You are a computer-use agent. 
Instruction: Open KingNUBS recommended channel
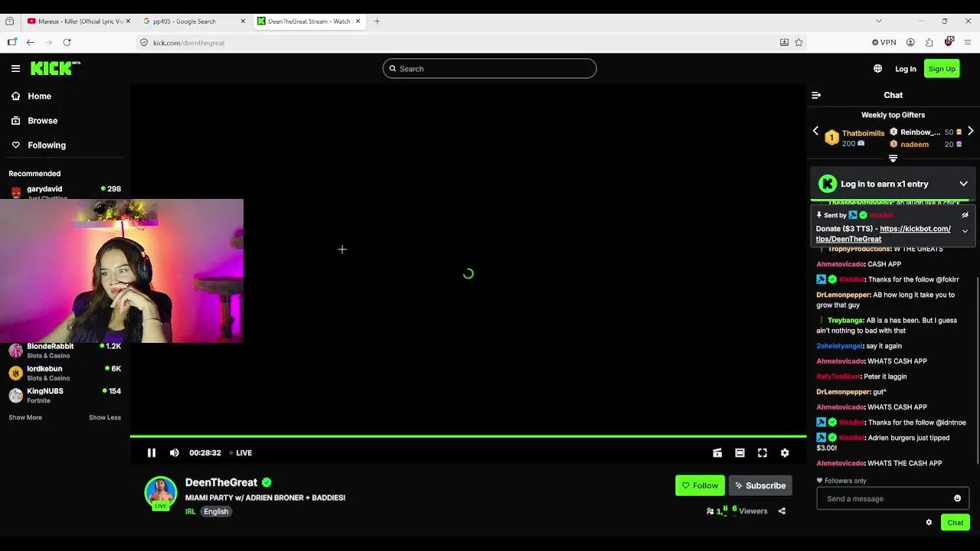point(64,396)
